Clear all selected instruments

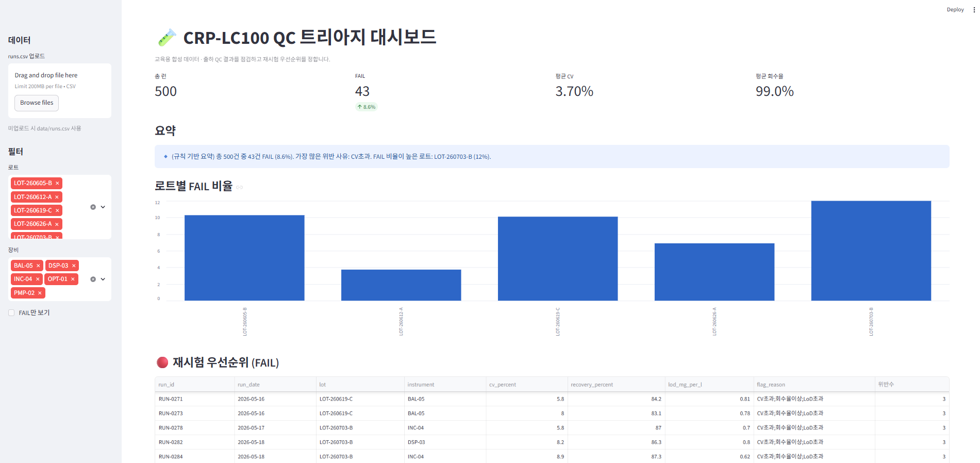point(93,279)
